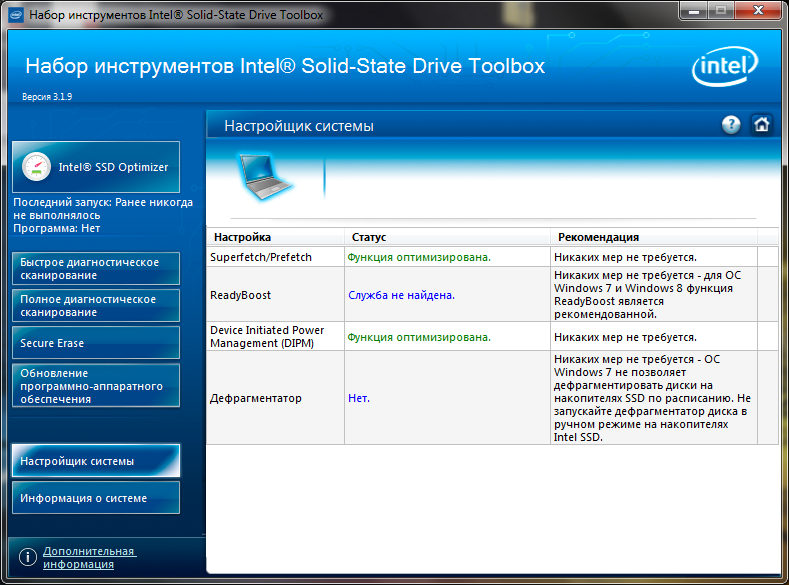This screenshot has width=789, height=585.
Task: Select Настройщик системы in the sidebar
Action: (x=96, y=461)
